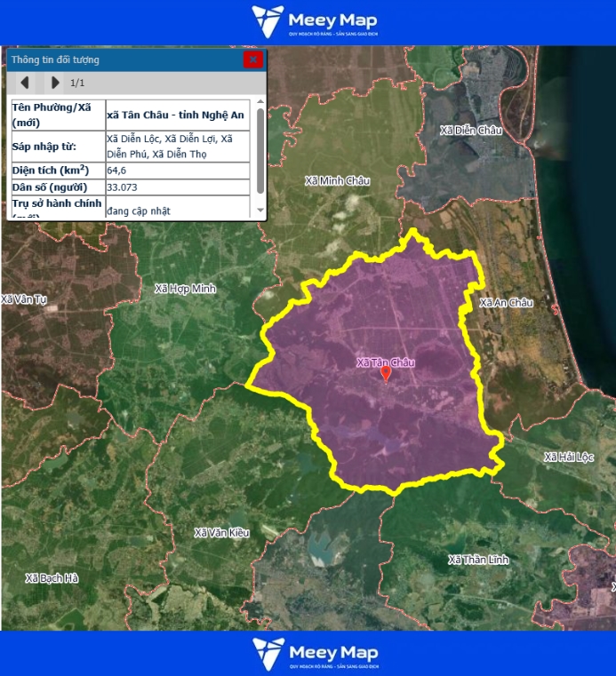Click the info panel scrollbar down arrow
Viewport: 616px width, 676px height.
click(x=260, y=211)
